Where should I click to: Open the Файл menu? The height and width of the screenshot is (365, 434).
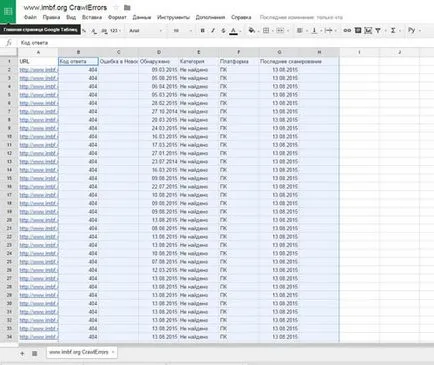tap(30, 17)
